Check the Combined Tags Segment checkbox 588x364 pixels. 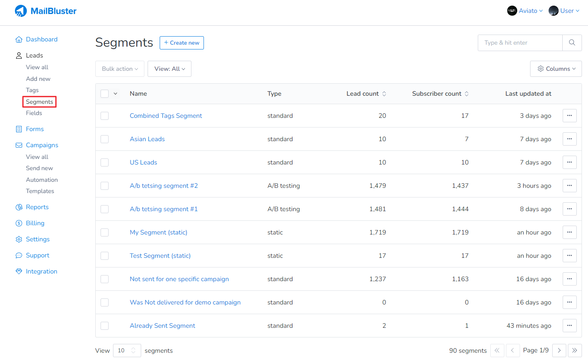click(105, 116)
